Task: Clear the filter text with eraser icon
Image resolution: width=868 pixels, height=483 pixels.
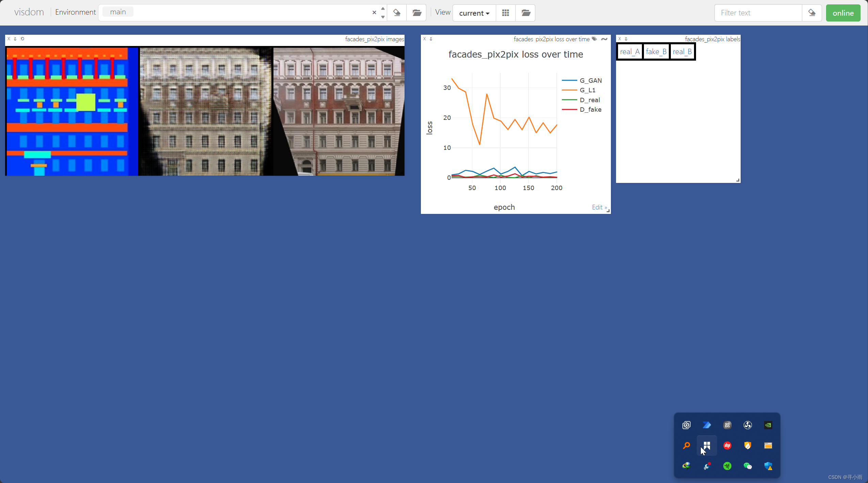Action: [812, 13]
